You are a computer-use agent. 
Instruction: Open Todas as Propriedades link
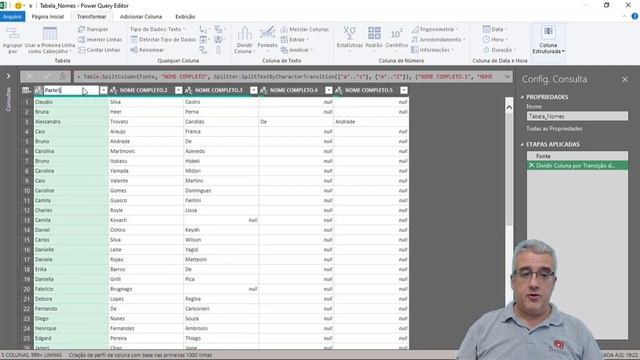[x=554, y=129]
